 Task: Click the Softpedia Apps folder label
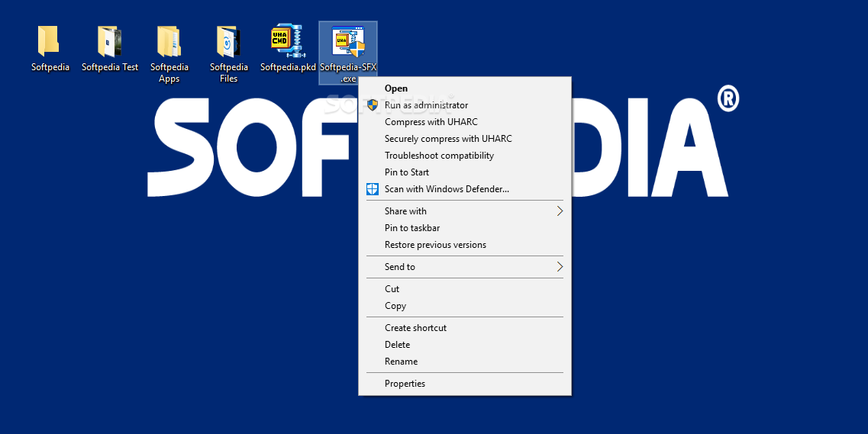point(169,72)
